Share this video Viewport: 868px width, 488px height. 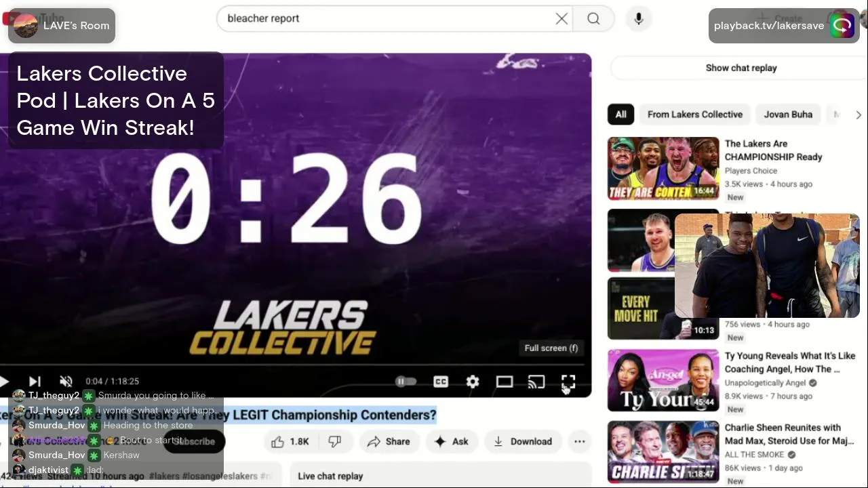[x=389, y=441]
